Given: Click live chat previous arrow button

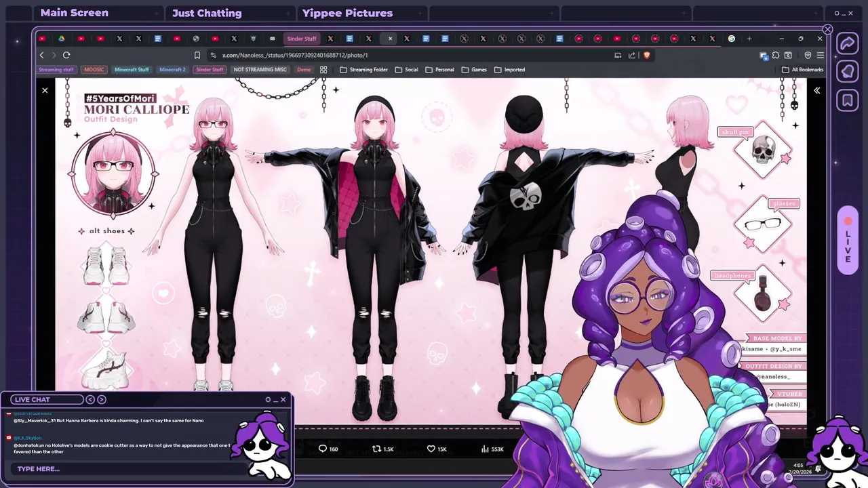Looking at the screenshot, I should 90,399.
